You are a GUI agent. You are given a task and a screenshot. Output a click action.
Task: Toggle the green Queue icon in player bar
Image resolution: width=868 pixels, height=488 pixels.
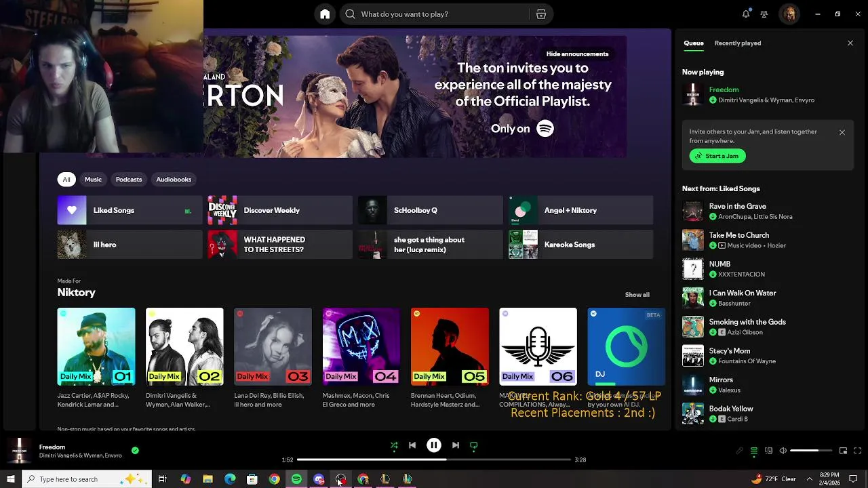pyautogui.click(x=754, y=451)
